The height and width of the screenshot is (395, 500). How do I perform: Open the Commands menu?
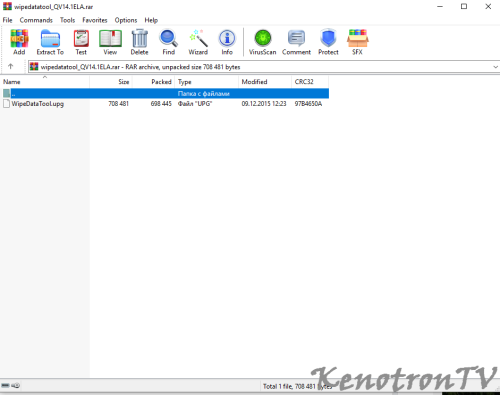[x=36, y=20]
